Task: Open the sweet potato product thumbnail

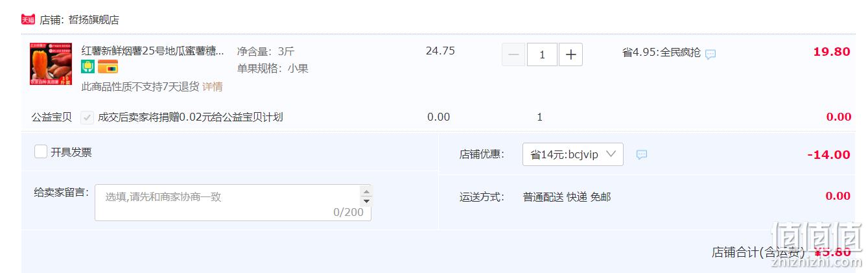Action: (x=51, y=64)
